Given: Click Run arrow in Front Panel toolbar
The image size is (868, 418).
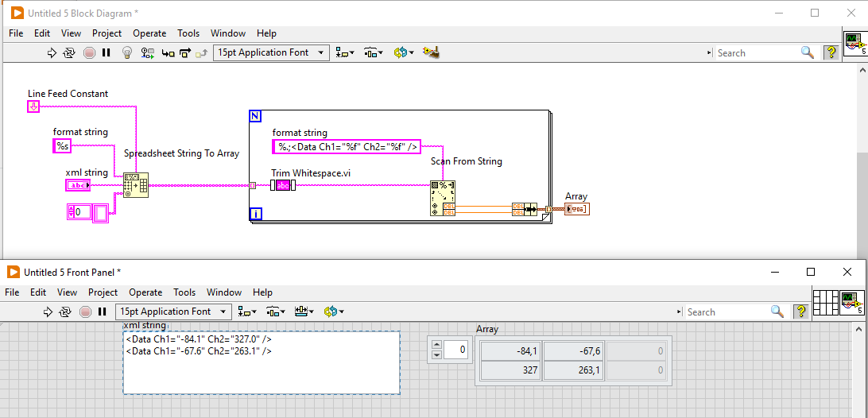Looking at the screenshot, I should click(x=48, y=312).
